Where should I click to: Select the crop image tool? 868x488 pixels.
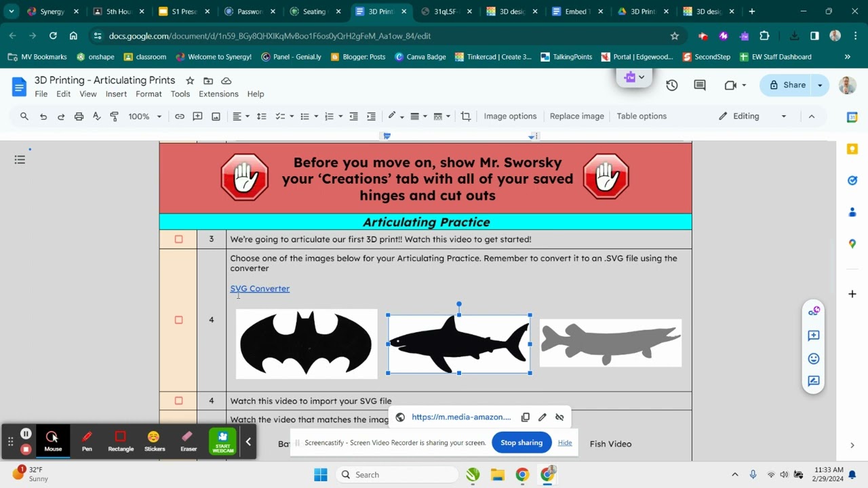tap(466, 117)
